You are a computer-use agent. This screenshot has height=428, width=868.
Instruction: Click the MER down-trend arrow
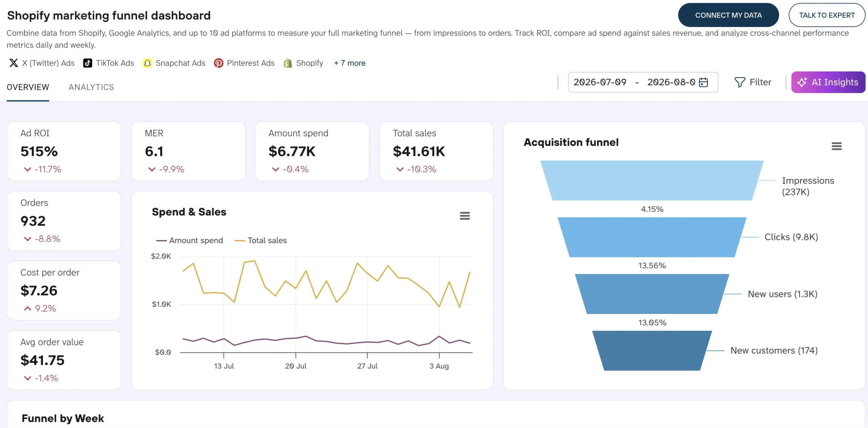tap(152, 169)
